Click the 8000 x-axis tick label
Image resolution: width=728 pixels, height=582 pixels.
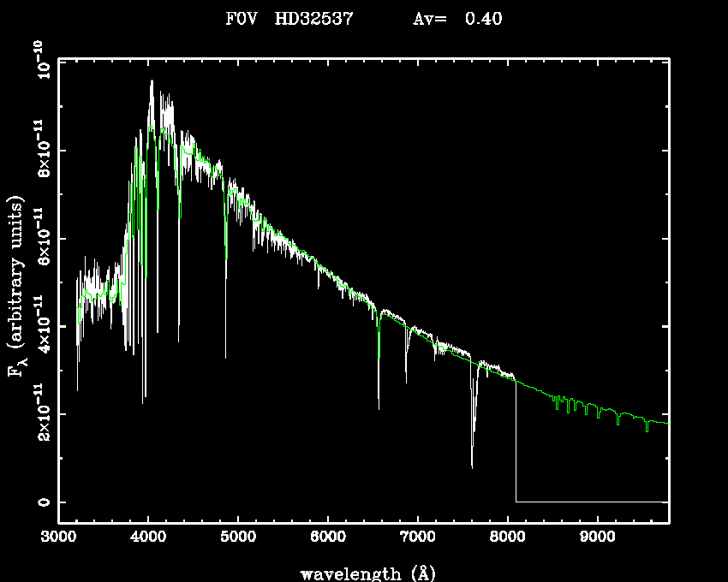(508, 537)
